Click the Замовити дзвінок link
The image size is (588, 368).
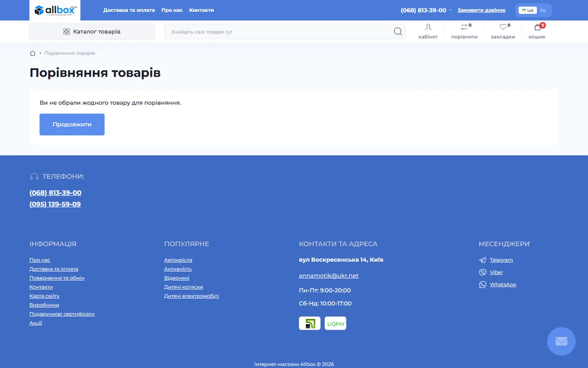(482, 10)
